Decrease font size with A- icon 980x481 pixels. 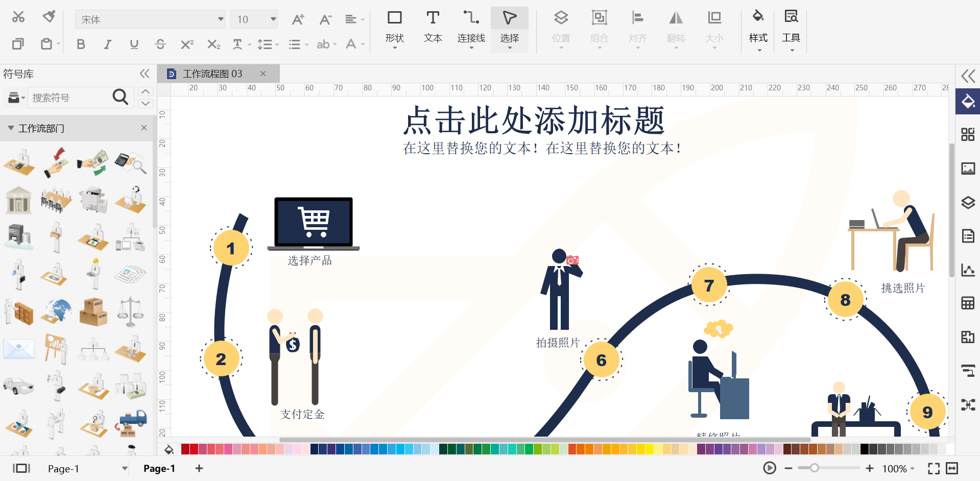click(325, 19)
